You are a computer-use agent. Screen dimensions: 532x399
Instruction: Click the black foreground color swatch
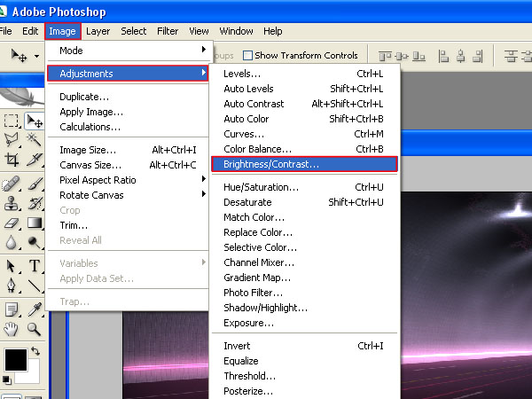coord(16,360)
